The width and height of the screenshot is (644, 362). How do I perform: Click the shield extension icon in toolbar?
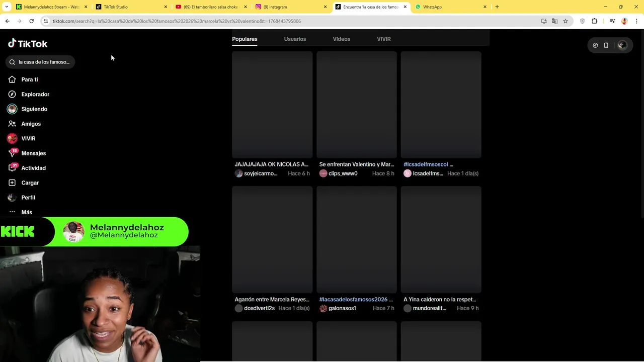(x=583, y=21)
